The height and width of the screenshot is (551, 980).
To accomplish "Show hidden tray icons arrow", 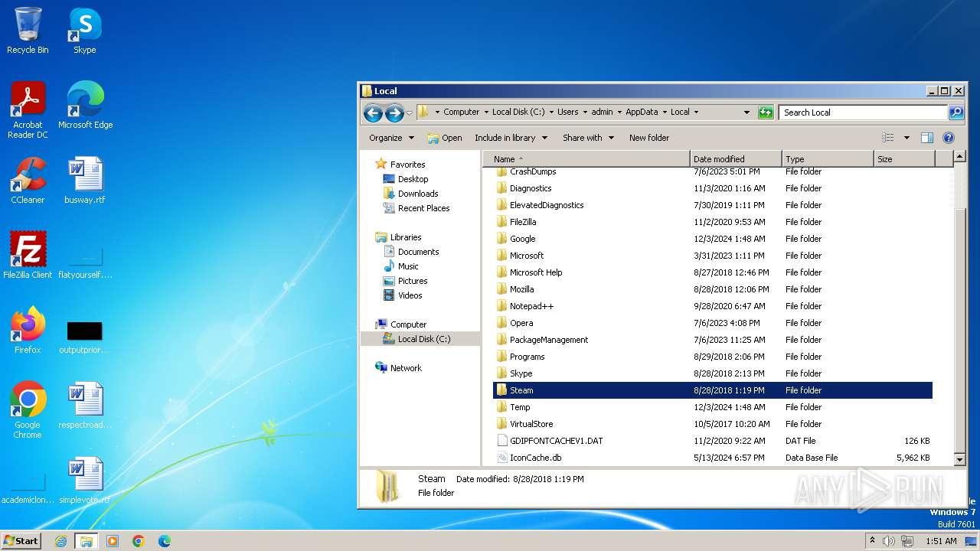I will pos(872,541).
